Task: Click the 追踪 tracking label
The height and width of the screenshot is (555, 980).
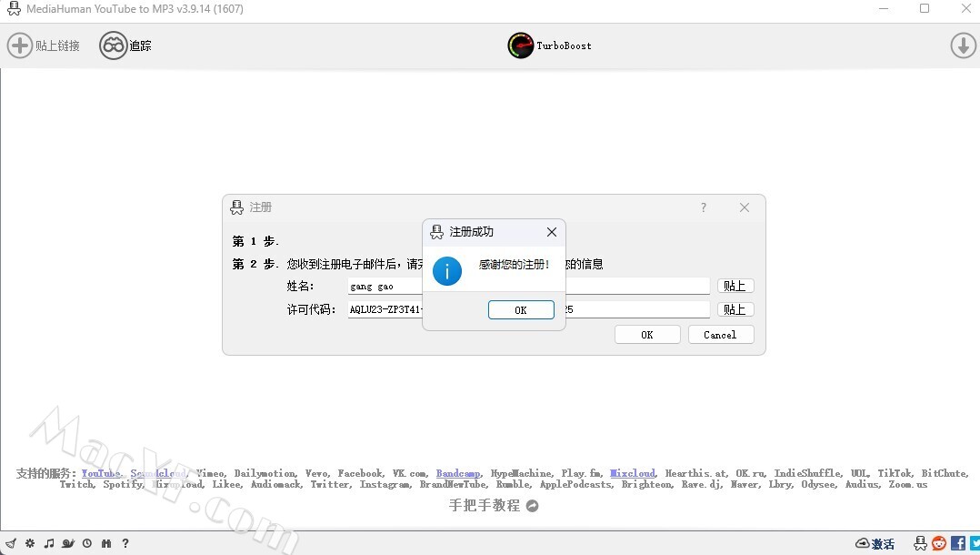Action: (x=141, y=45)
